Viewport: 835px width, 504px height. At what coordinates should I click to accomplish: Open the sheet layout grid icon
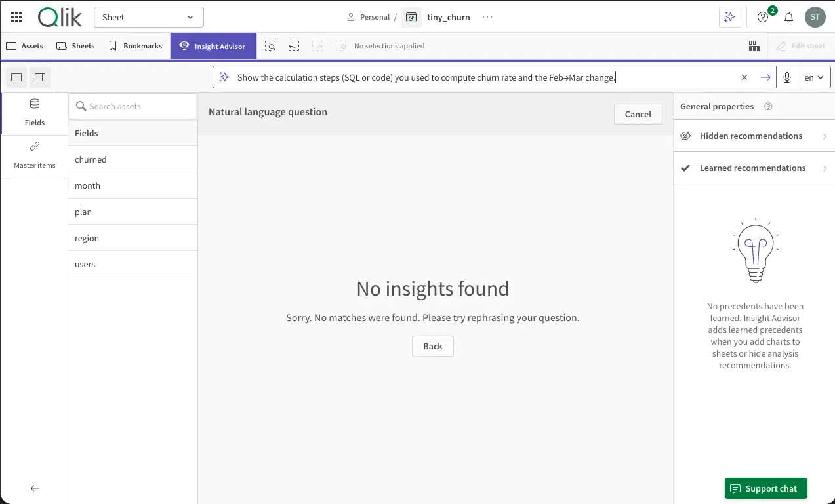tap(754, 46)
